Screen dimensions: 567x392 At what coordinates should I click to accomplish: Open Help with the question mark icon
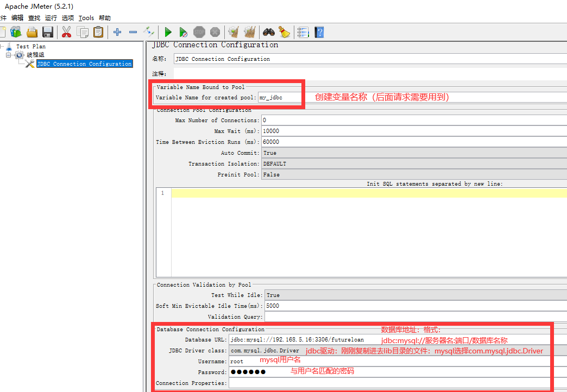(x=319, y=32)
